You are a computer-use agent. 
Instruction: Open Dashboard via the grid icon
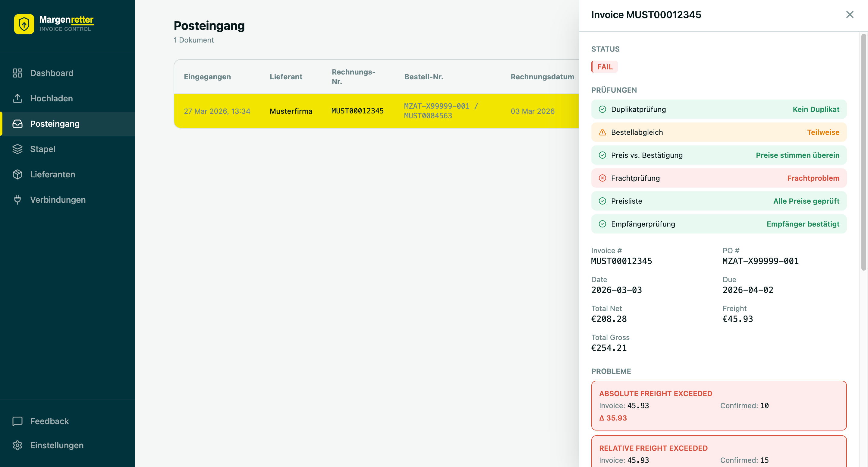pos(17,73)
